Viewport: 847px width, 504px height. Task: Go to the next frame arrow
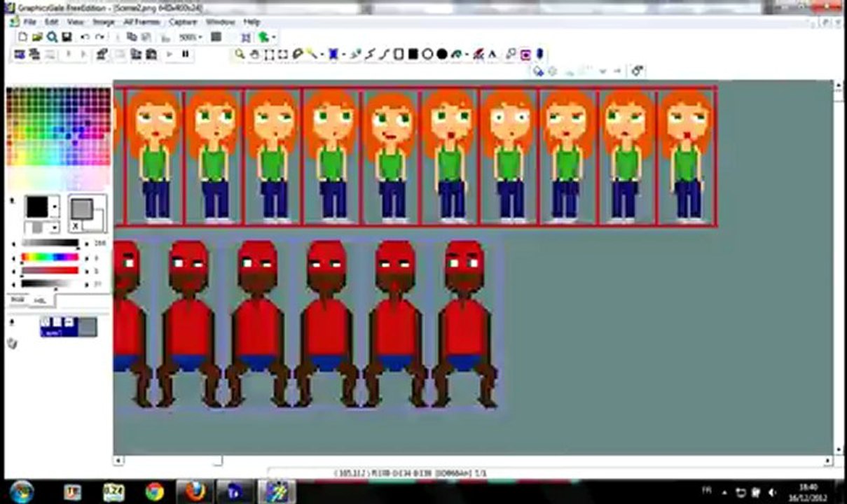(83, 54)
